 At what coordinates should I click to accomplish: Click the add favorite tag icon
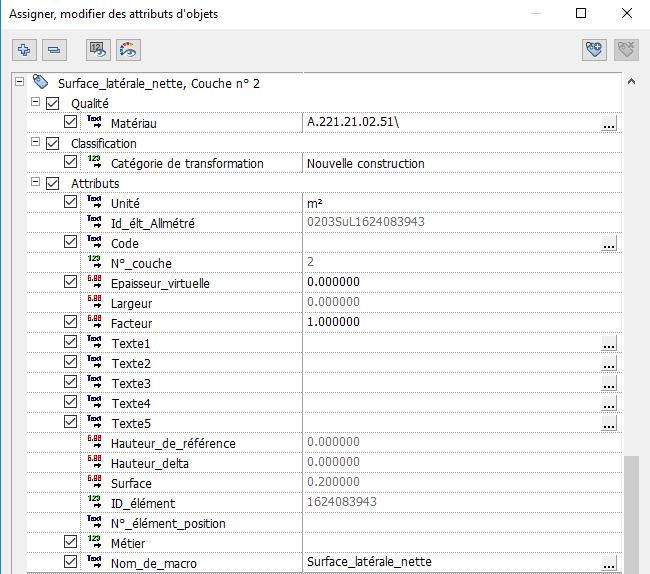pos(594,50)
